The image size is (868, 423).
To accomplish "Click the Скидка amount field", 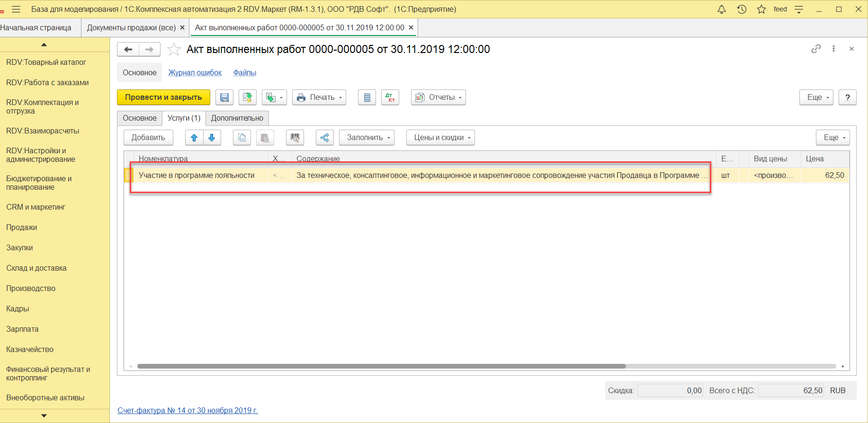I will pos(670,391).
